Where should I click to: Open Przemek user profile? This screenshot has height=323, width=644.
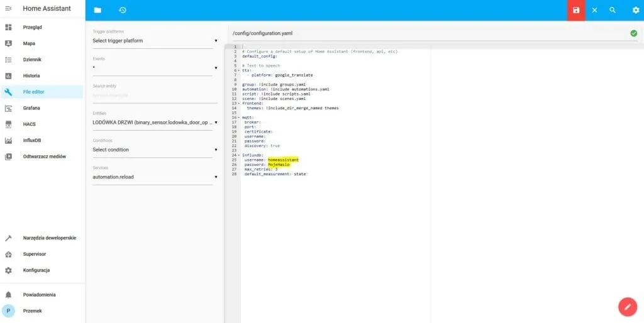click(x=42, y=311)
